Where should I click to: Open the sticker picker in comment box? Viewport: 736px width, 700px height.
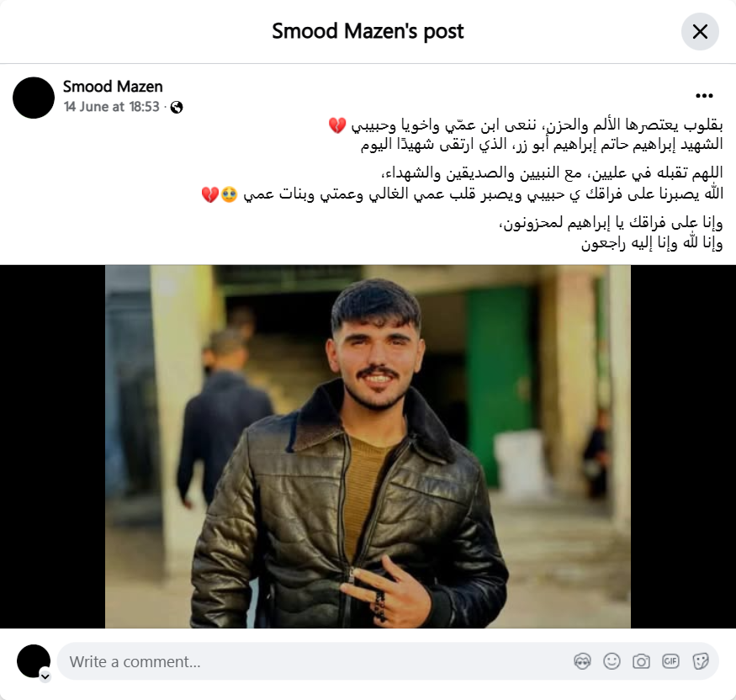[701, 661]
